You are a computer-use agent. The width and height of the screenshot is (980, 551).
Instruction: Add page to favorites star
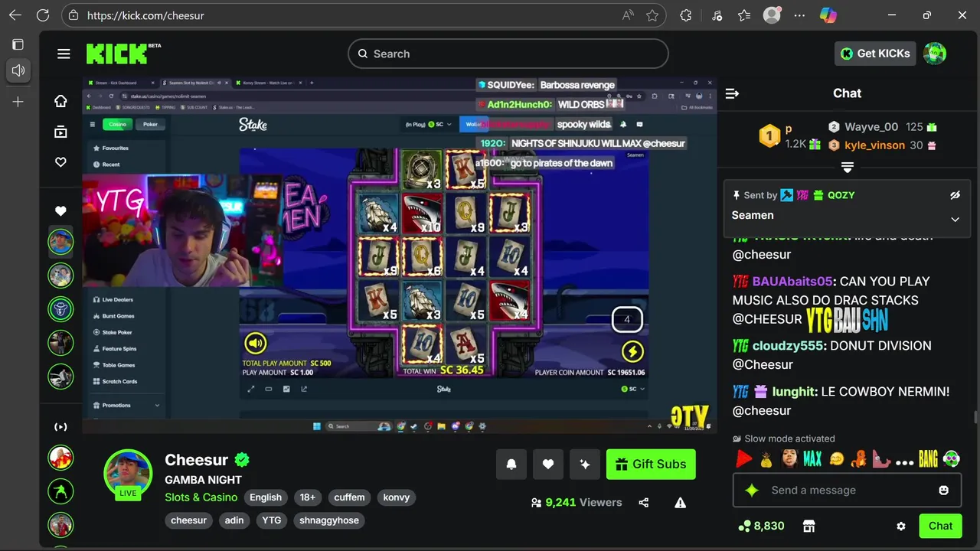pyautogui.click(x=652, y=15)
